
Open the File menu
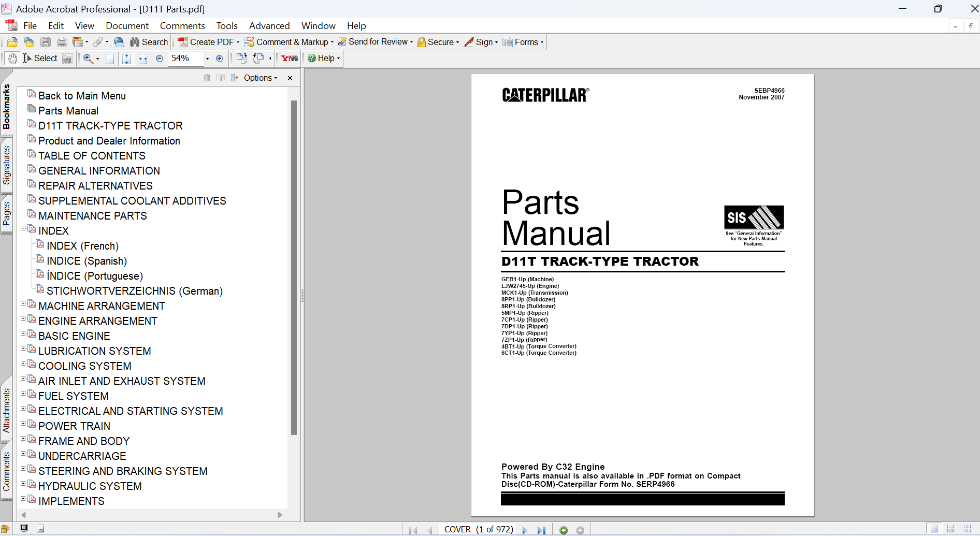[x=30, y=26]
